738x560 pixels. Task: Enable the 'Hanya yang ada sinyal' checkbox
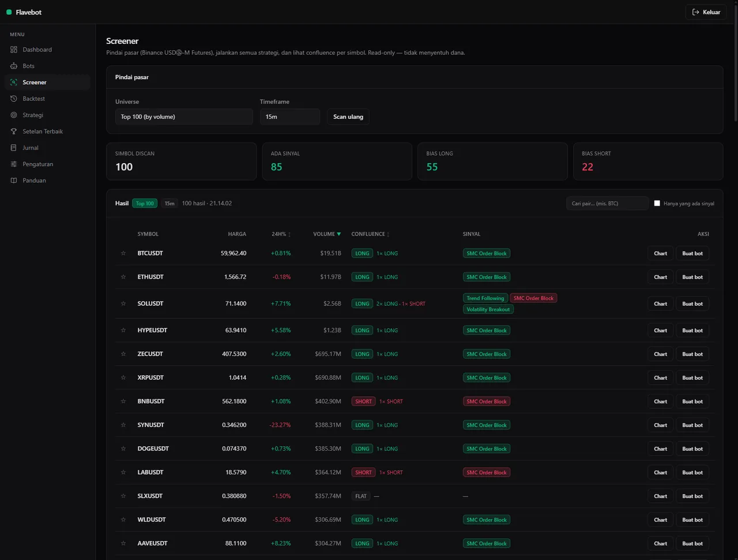(x=657, y=204)
